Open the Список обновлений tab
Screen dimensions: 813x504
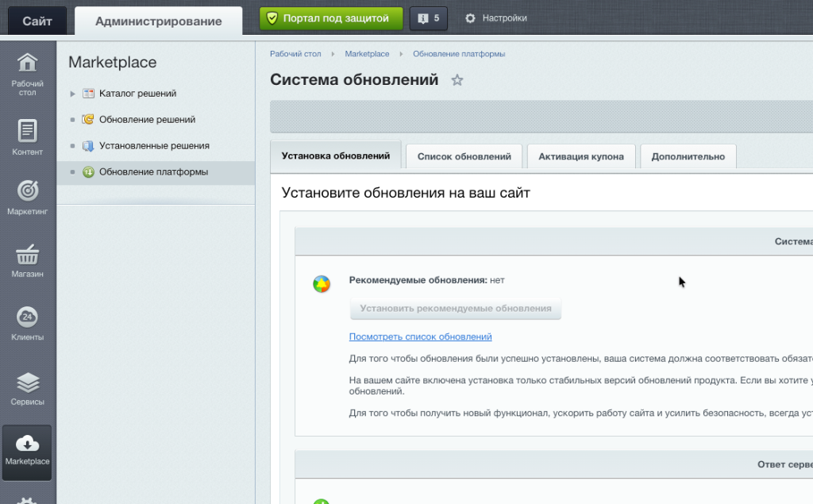tap(464, 156)
